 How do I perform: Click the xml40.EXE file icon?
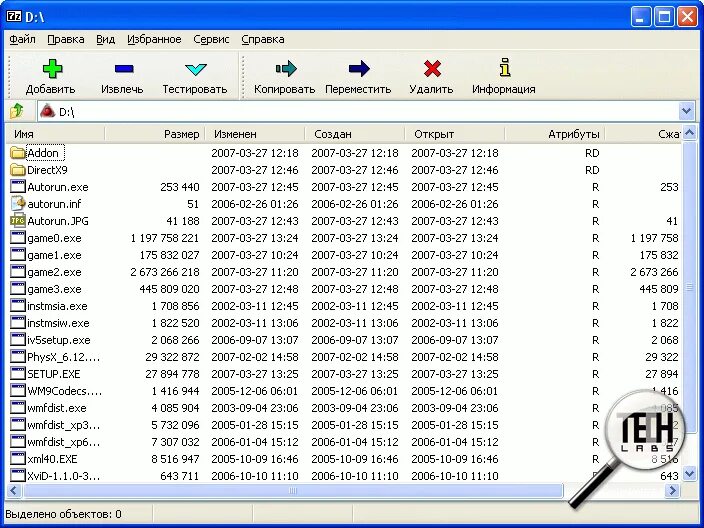click(x=18, y=458)
